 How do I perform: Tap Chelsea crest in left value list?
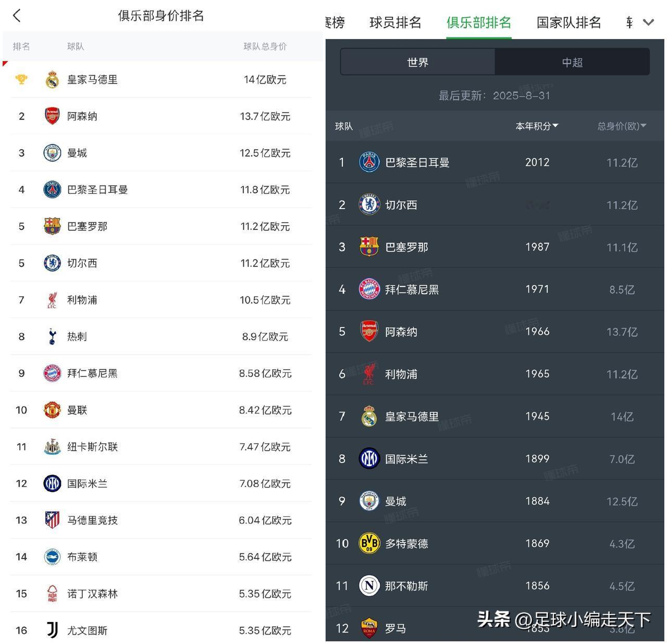[52, 263]
